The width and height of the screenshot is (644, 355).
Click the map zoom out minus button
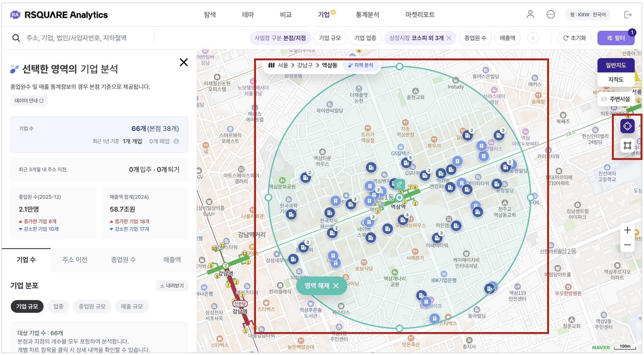pos(627,245)
